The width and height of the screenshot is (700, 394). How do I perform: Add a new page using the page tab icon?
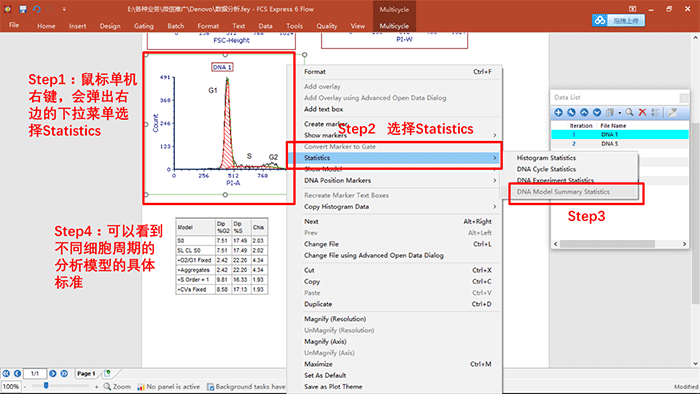tap(107, 373)
